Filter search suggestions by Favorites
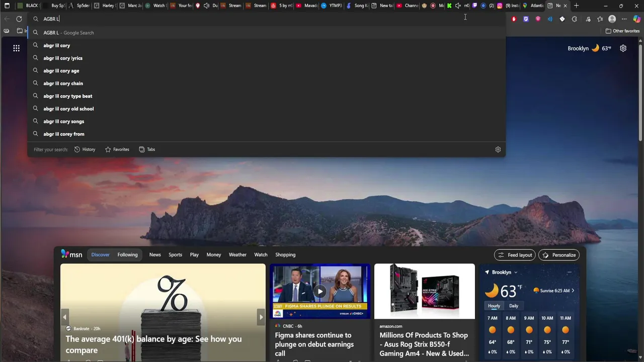Viewport: 644px width, 362px height. click(x=117, y=149)
